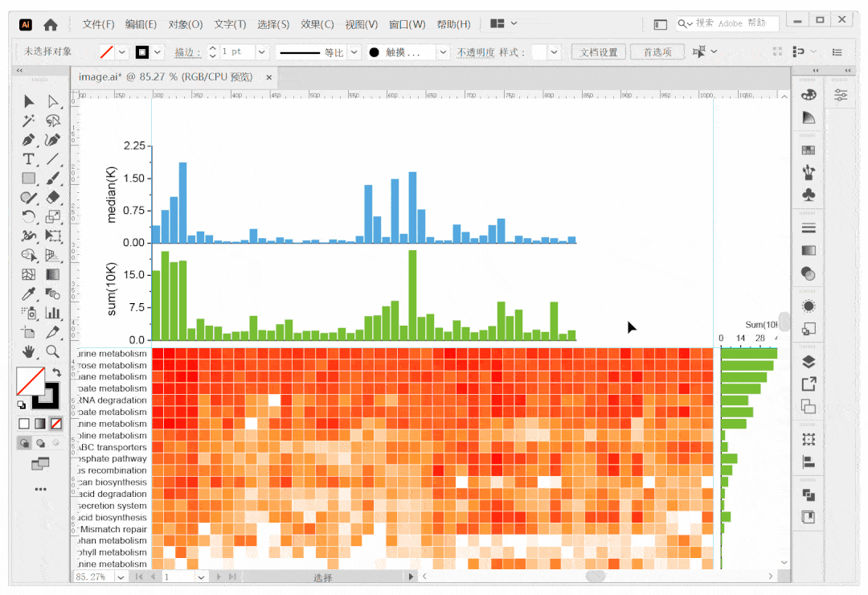This screenshot has width=868, height=595.
Task: Click the 首选项 button
Action: click(657, 52)
